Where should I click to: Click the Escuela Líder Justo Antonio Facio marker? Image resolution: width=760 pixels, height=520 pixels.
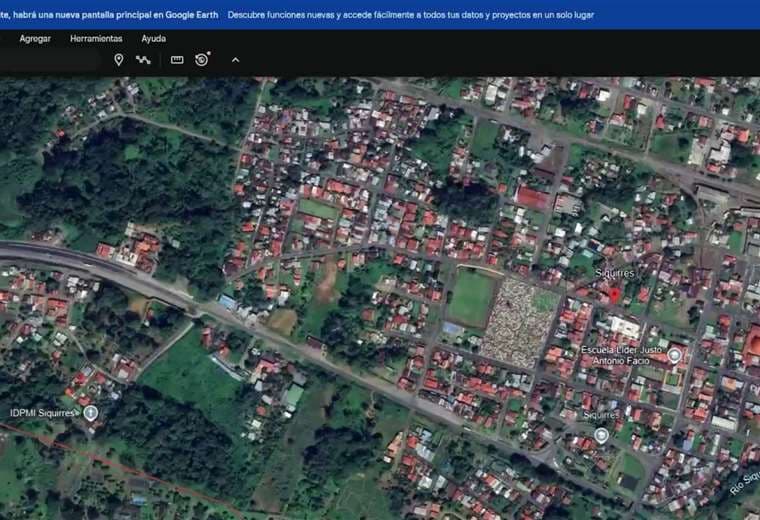(674, 355)
